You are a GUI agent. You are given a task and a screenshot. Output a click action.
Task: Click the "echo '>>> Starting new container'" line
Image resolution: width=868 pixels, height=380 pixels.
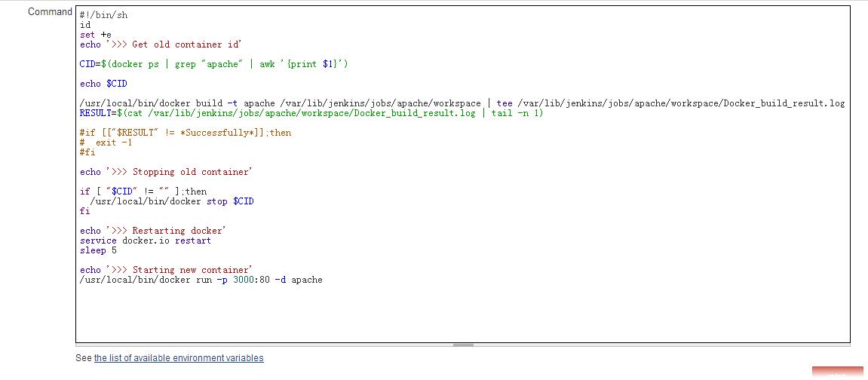click(x=166, y=270)
